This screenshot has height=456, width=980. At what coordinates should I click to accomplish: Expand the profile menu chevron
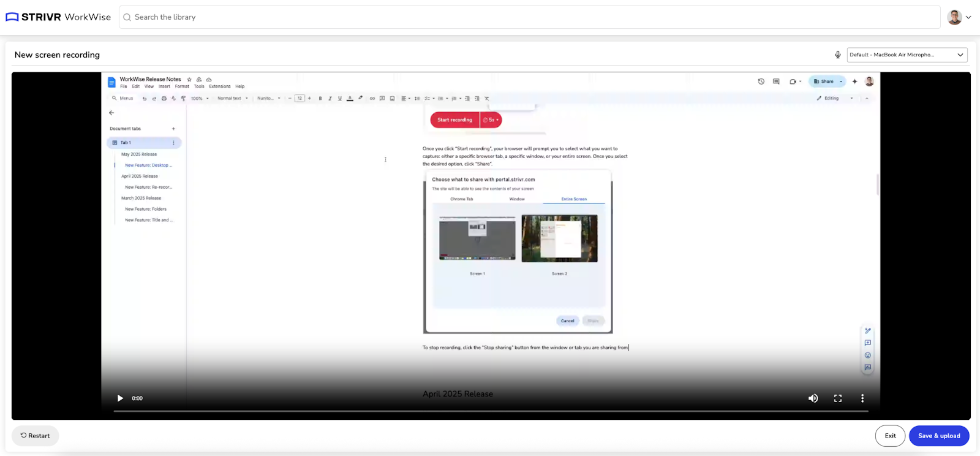968,17
